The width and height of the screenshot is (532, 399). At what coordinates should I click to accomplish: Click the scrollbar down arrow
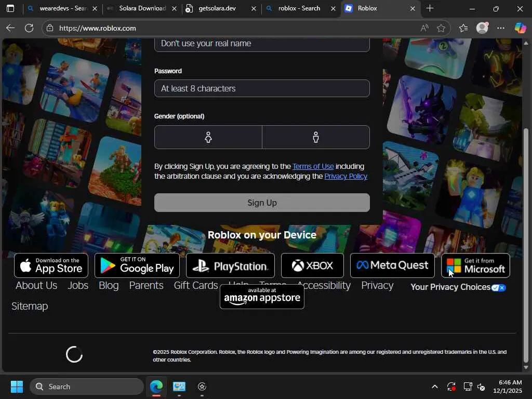tap(526, 367)
